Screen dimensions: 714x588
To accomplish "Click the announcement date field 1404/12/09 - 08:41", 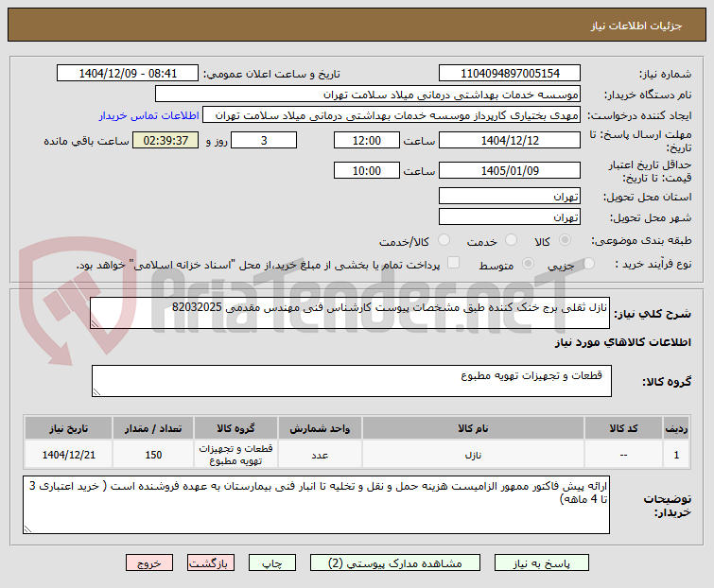I will [x=128, y=74].
